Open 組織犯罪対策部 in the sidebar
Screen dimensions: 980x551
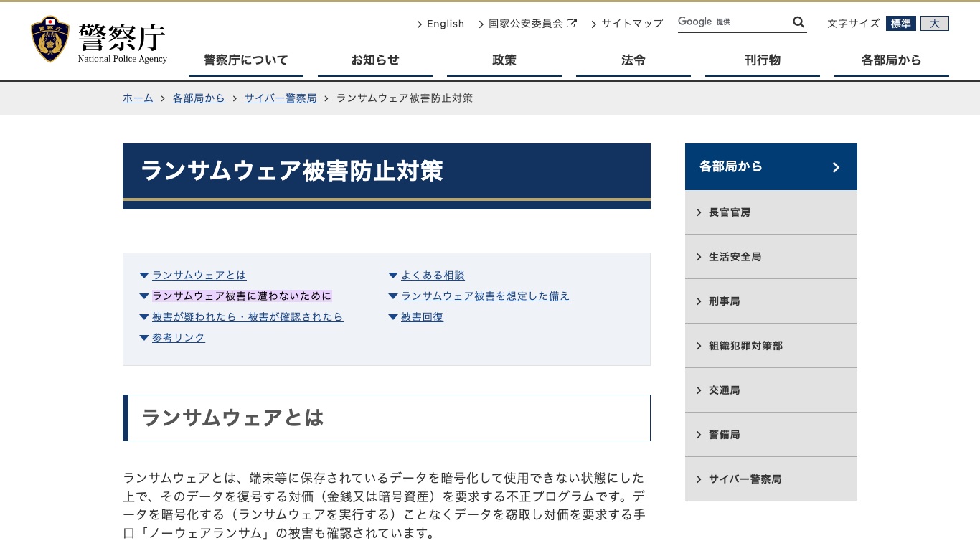pos(771,346)
